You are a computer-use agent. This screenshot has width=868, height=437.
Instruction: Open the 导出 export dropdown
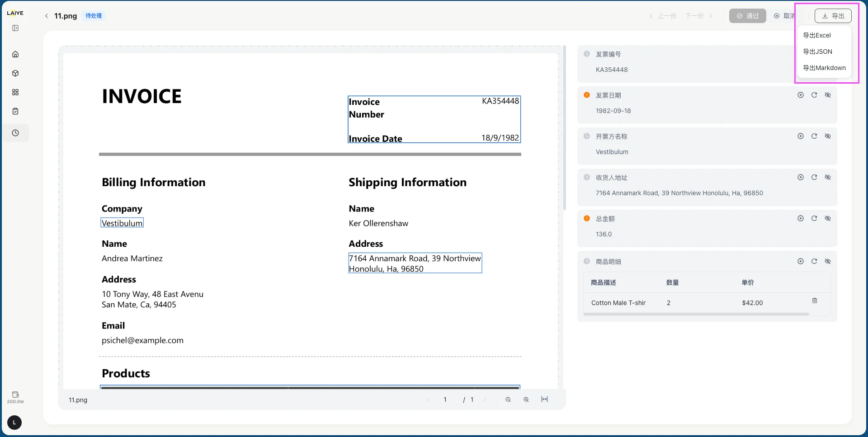tap(833, 16)
